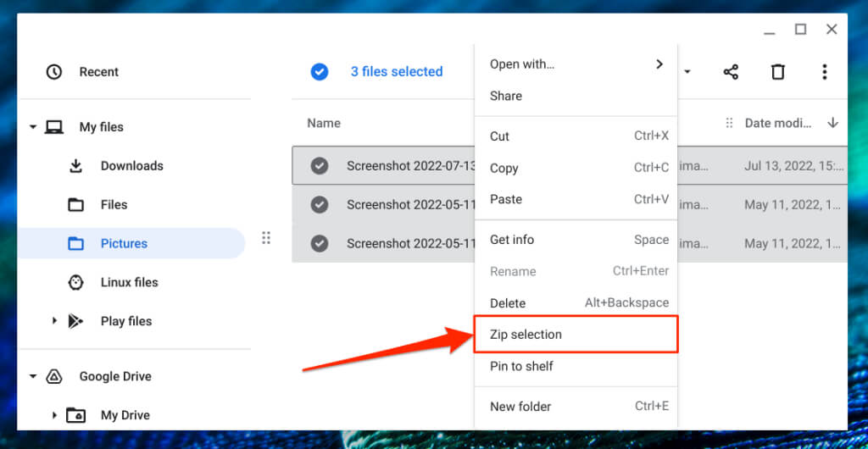This screenshot has width=868, height=449.
Task: Uncheck the Screenshot 2022-07-13 file
Action: click(x=320, y=166)
